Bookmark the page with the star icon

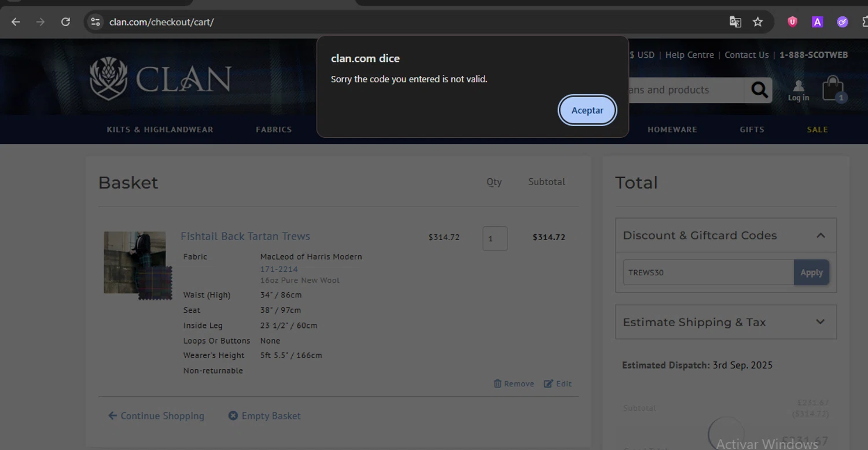pyautogui.click(x=758, y=22)
